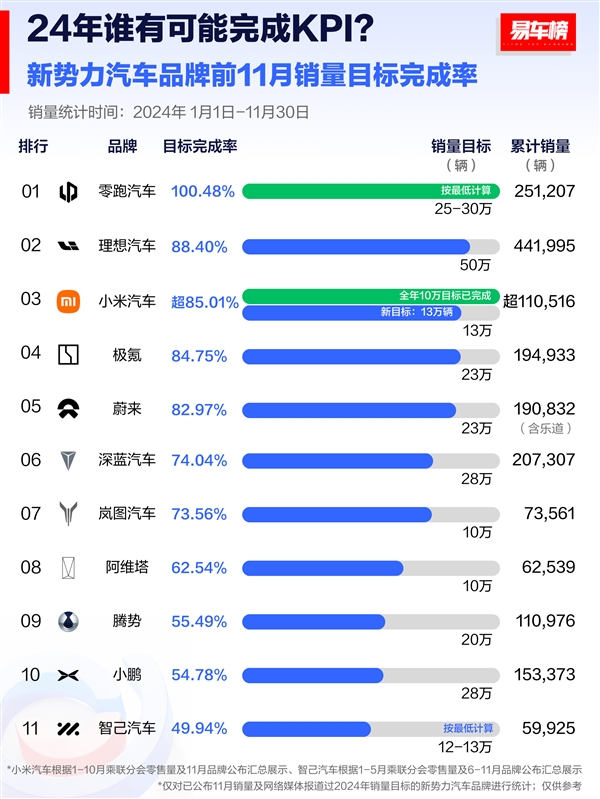The width and height of the screenshot is (600, 799).
Task: Click Li Auto's 441,995 cumulative sales figure
Action: pos(543,246)
